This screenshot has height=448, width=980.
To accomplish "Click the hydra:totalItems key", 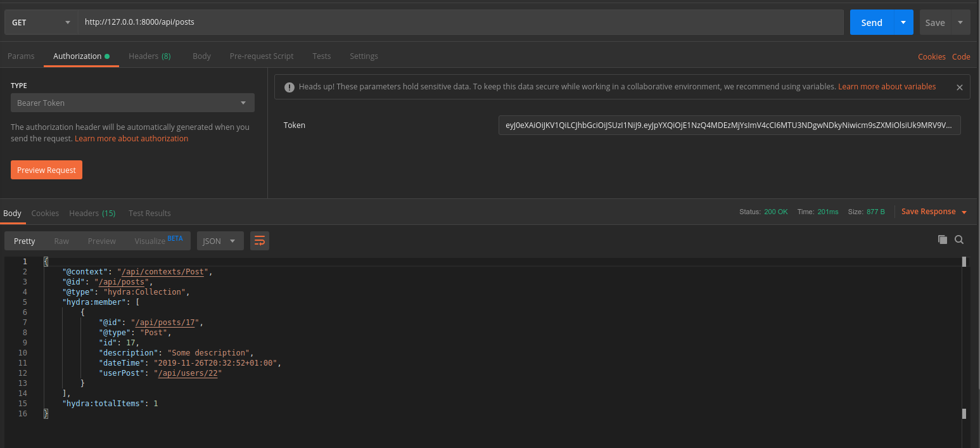I will pos(104,403).
